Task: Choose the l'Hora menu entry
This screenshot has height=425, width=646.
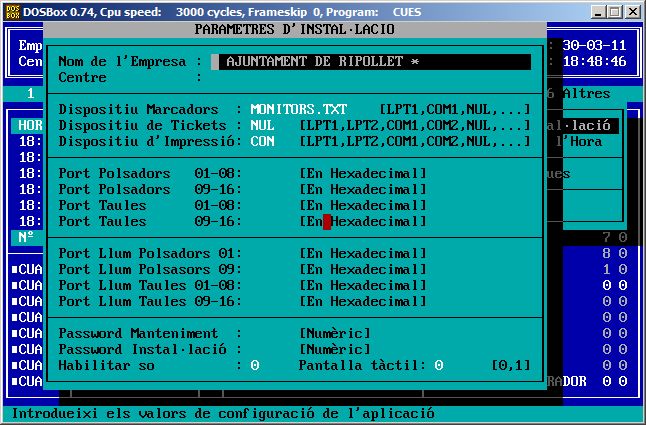Action: click(580, 142)
